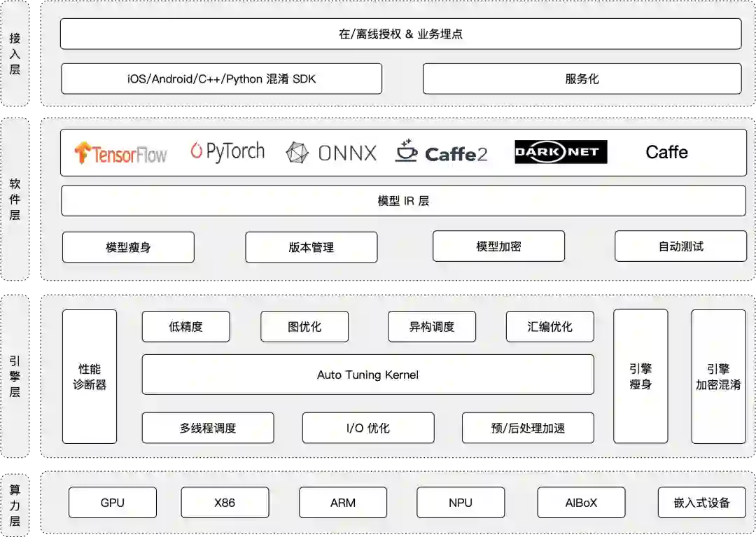Screen dimensions: 756x537
Task: Select the 算力层 layer label
Action: pyautogui.click(x=15, y=505)
